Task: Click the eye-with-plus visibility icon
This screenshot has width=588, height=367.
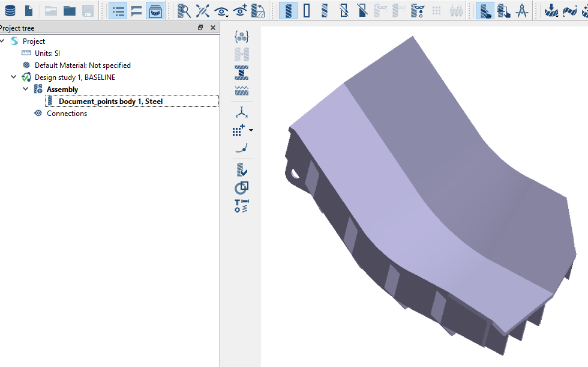Action: (240, 10)
